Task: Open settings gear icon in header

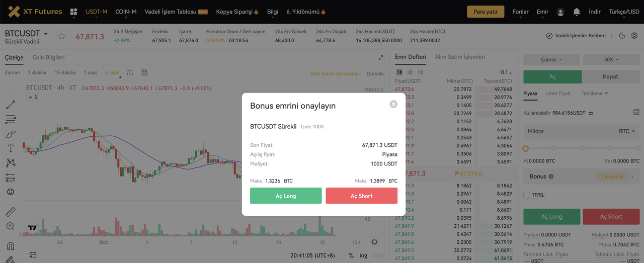Action: (x=634, y=36)
